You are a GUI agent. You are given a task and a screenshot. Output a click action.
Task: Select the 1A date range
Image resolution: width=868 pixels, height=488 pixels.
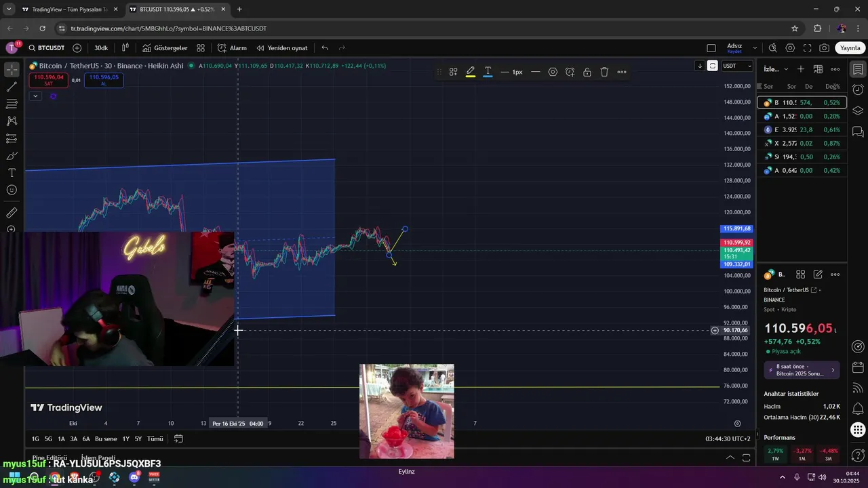(61, 439)
